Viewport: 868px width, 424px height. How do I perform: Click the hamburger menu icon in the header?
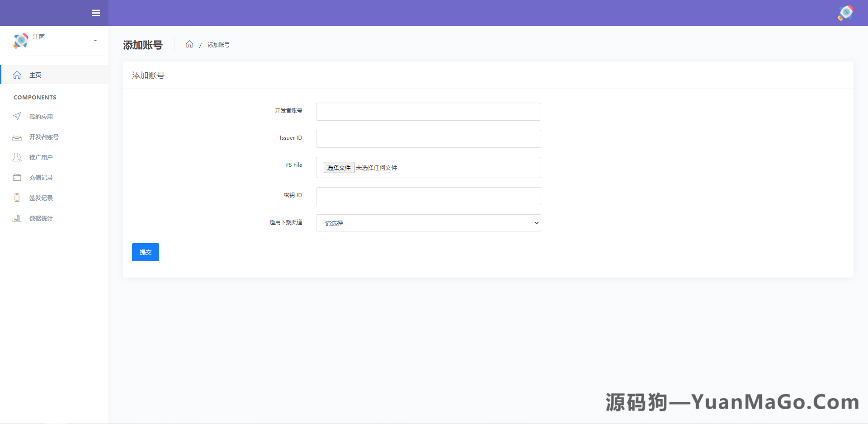click(96, 13)
